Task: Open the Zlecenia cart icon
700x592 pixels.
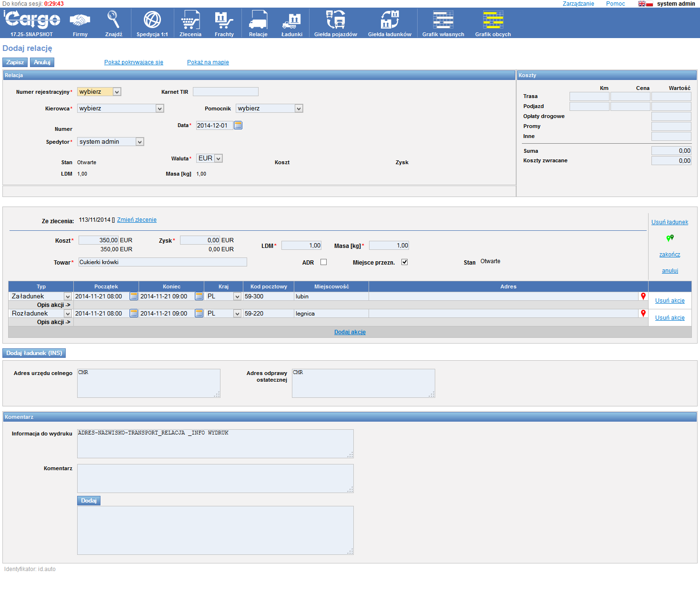Action: click(x=190, y=20)
